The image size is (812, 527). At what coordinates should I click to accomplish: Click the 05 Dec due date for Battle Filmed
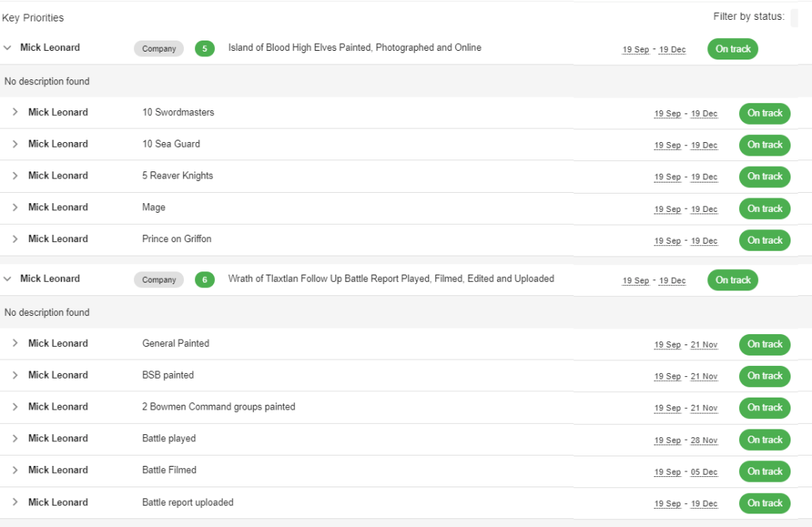[x=703, y=472]
